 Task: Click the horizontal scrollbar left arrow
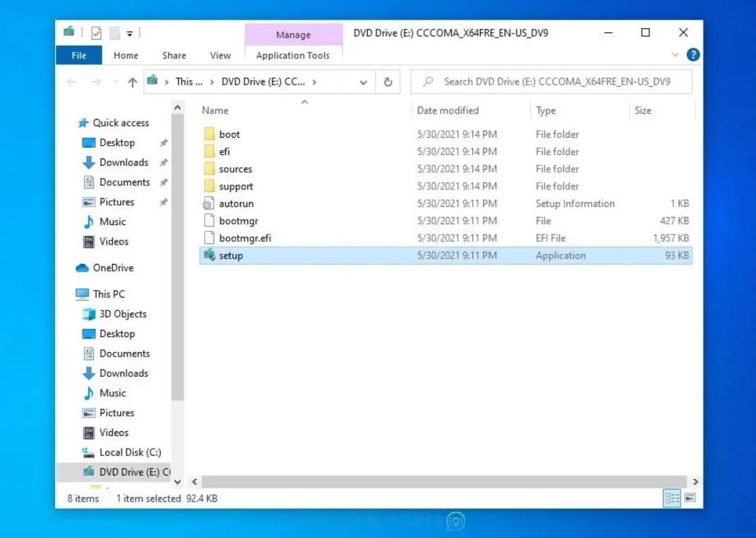195,482
